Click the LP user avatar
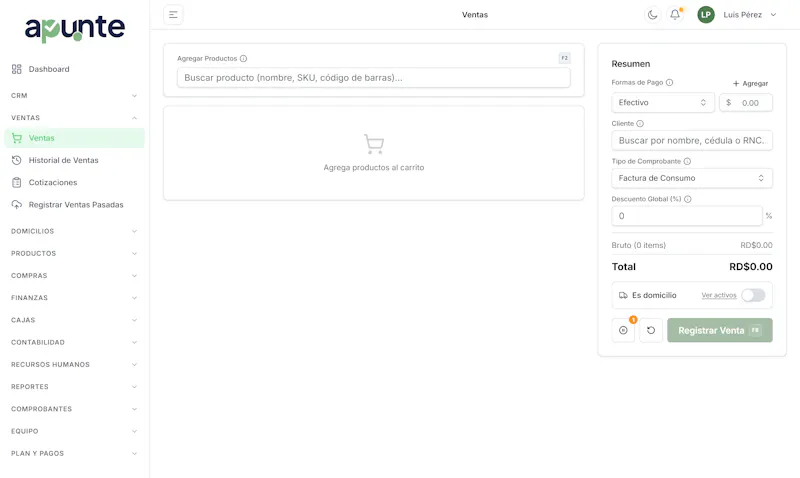Screen dimensions: 800x478 click(706, 15)
